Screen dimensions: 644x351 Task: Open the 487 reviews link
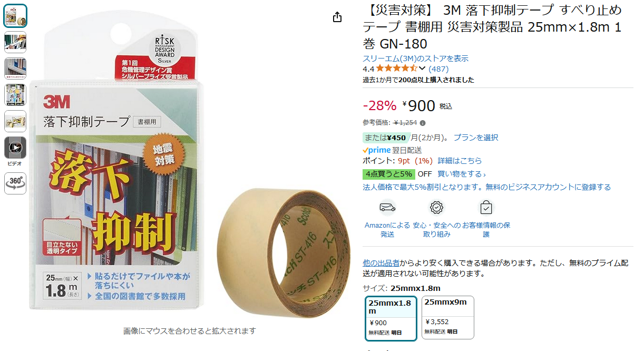click(438, 69)
